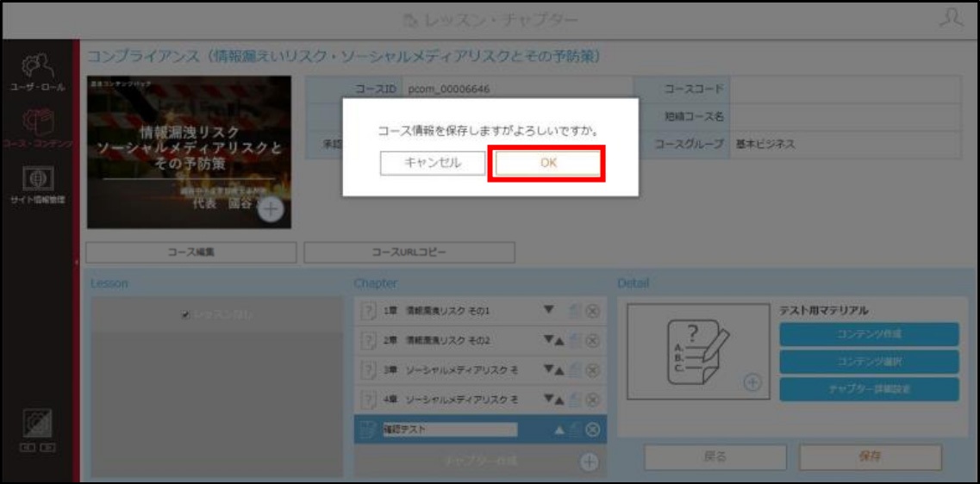Delete chapter 2章 with the X icon

[x=592, y=340]
